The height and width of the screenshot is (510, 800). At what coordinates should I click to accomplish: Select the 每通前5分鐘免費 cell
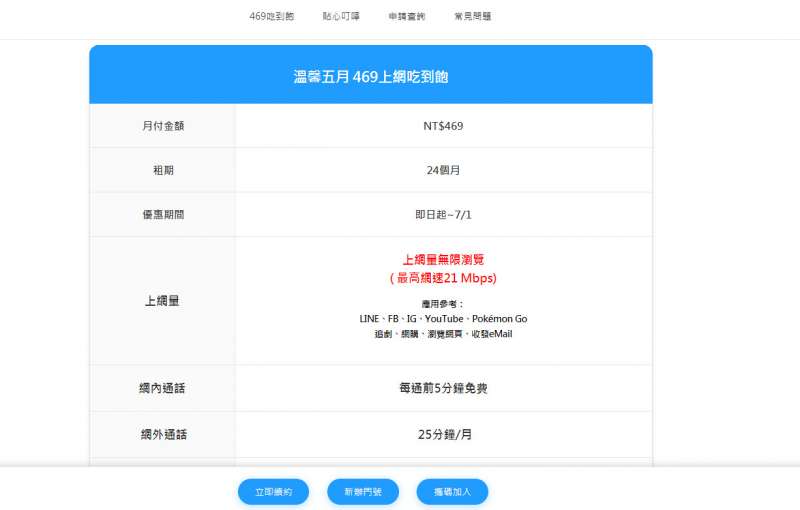pos(443,388)
